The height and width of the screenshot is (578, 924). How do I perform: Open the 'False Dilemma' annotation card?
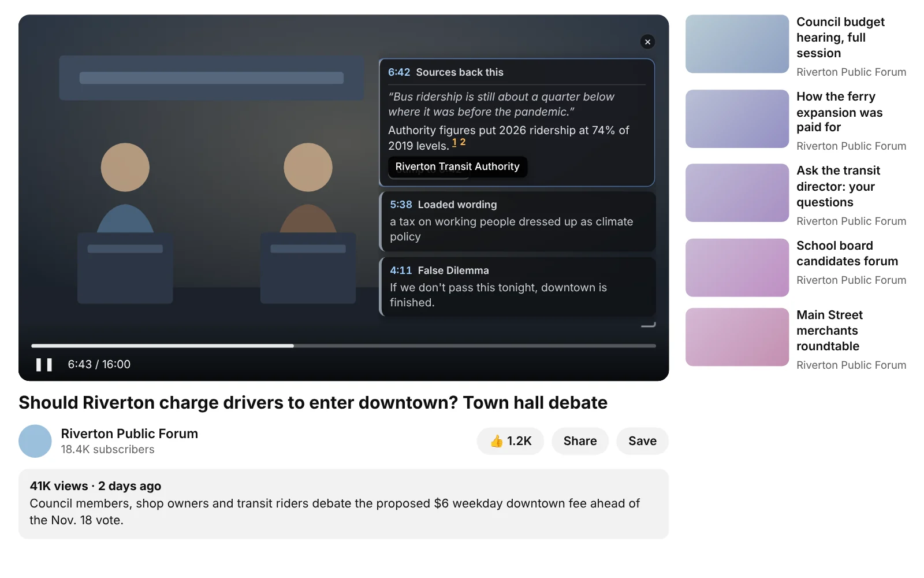pos(517,287)
